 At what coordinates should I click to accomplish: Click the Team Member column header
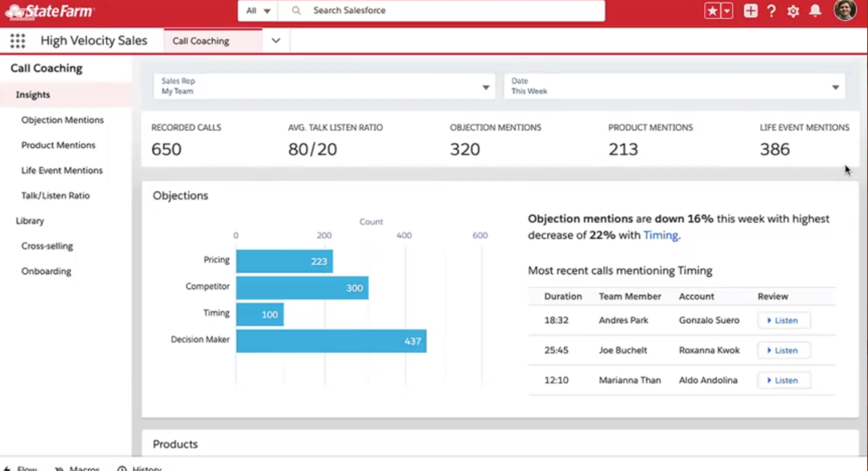click(630, 296)
